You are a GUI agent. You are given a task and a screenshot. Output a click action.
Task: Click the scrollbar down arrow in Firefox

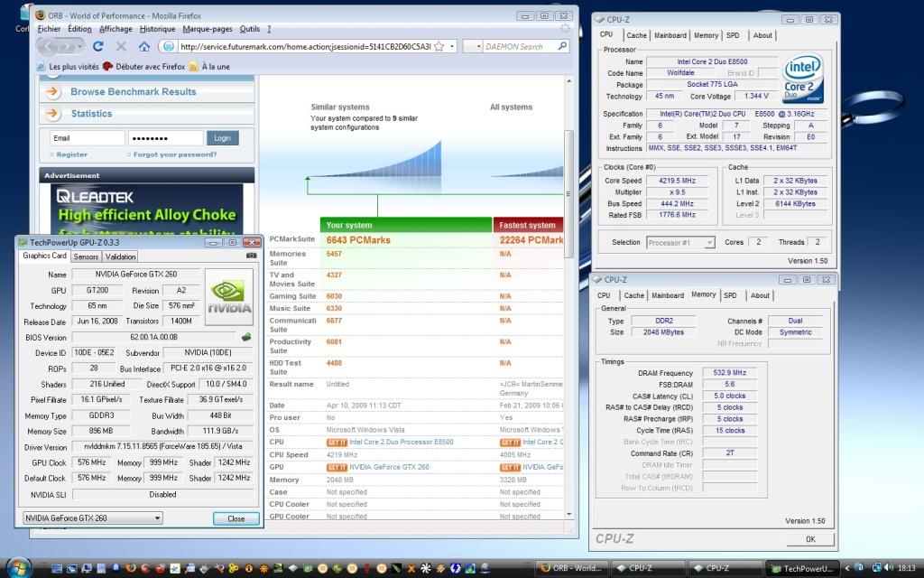568,514
